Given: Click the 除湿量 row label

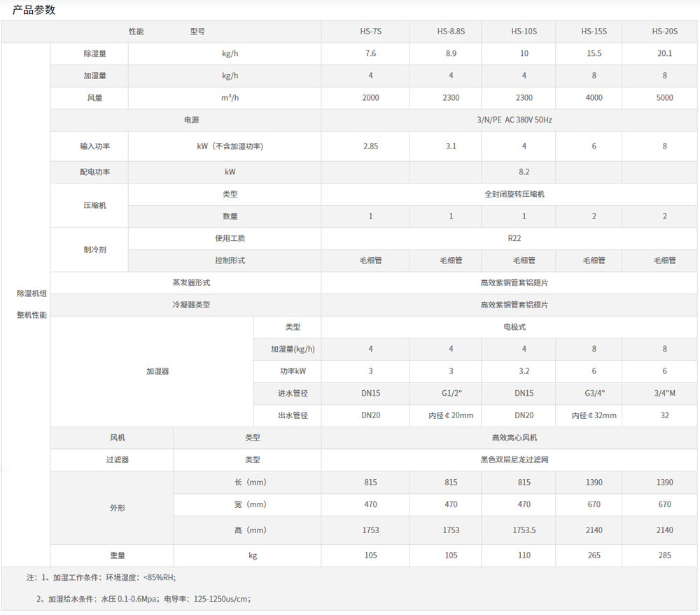Looking at the screenshot, I should pyautogui.click(x=94, y=54).
